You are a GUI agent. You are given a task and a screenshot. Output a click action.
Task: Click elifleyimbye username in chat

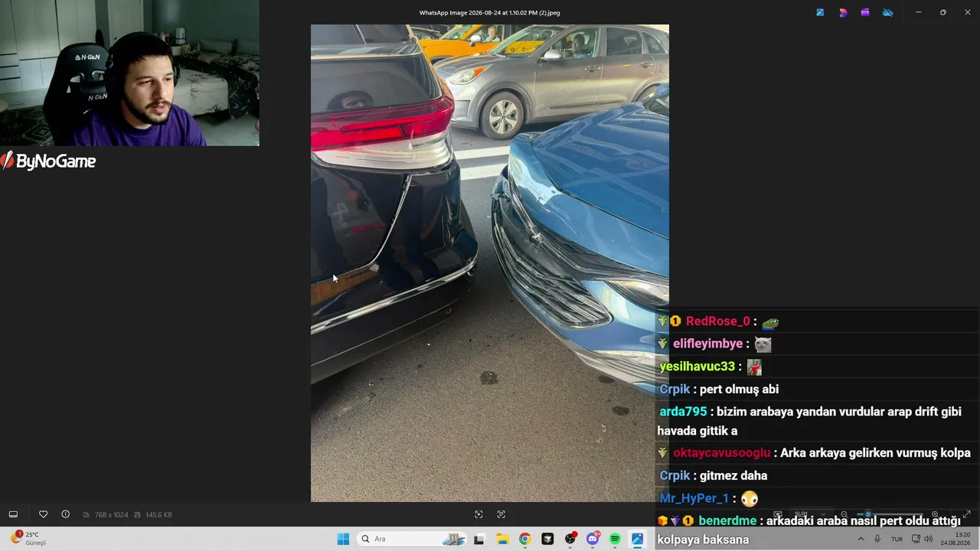(x=707, y=344)
